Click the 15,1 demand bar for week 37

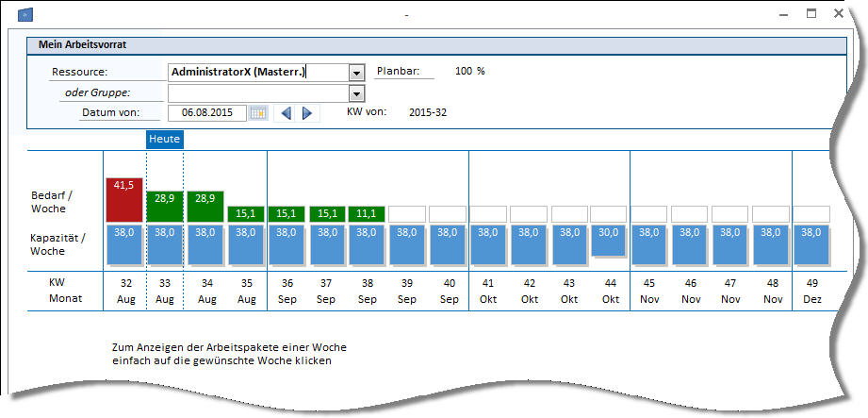[x=327, y=214]
